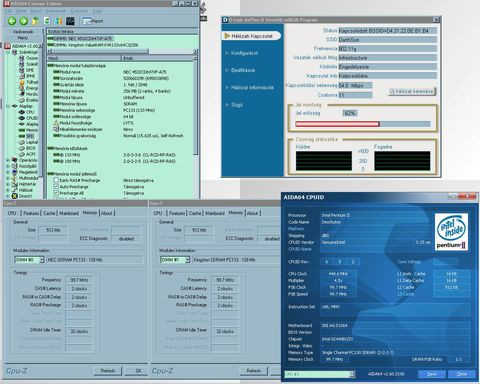This screenshot has height=384, width=480.
Task: Click the AIDA64 up-level toolbar icon
Action: (35, 21)
